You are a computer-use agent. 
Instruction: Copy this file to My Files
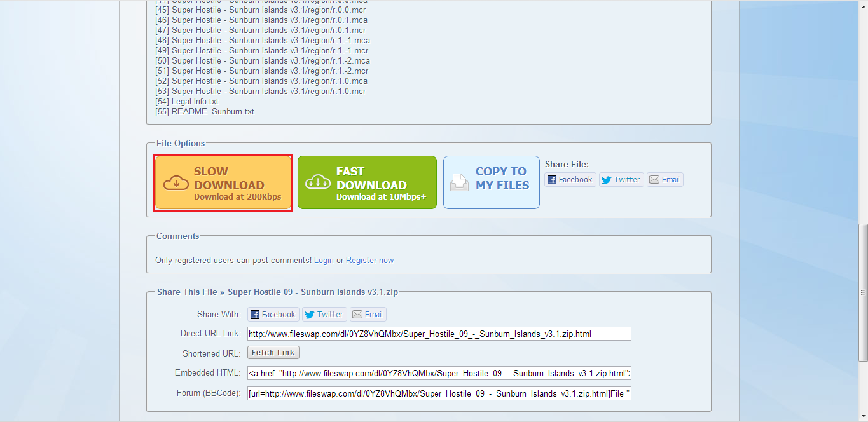point(492,182)
